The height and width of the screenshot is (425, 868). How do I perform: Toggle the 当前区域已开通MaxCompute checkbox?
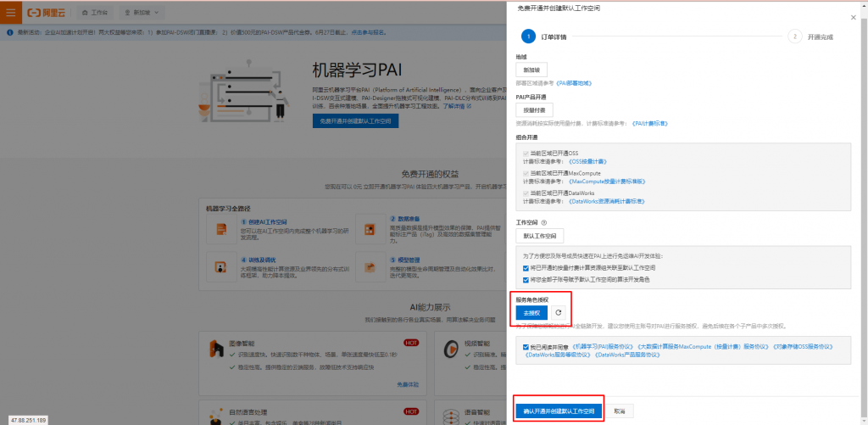coord(526,173)
